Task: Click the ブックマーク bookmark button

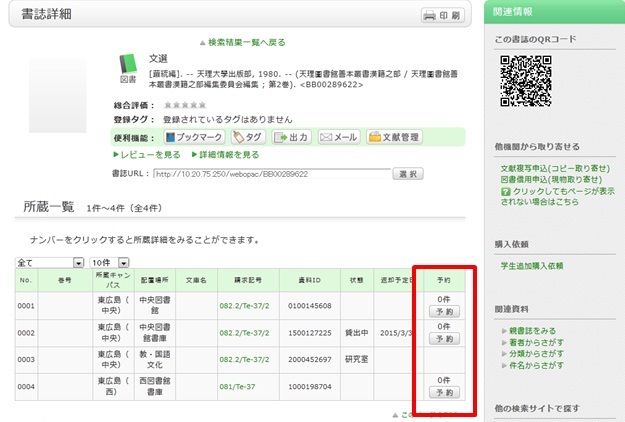Action: 193,137
